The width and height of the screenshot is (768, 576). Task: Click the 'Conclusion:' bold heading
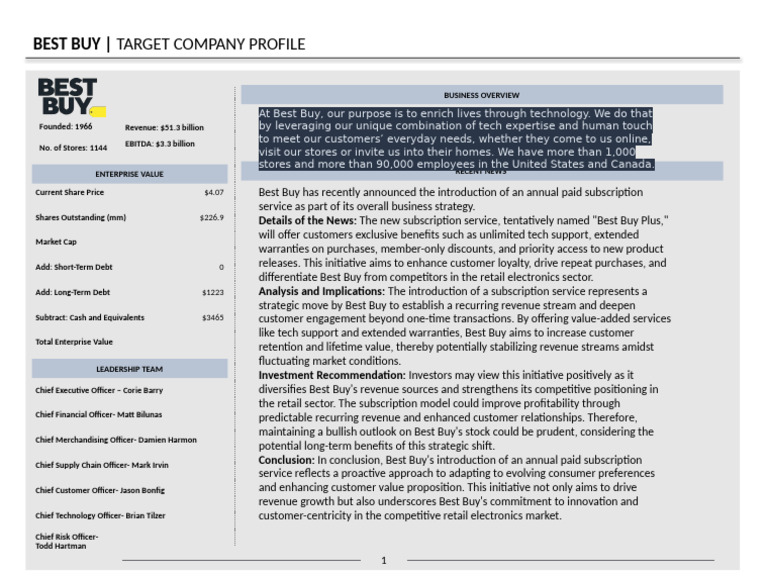pyautogui.click(x=287, y=460)
